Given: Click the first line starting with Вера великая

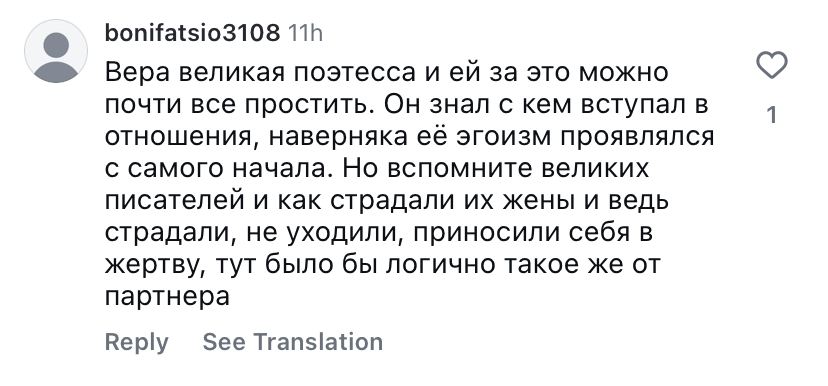Looking at the screenshot, I should point(387,72).
